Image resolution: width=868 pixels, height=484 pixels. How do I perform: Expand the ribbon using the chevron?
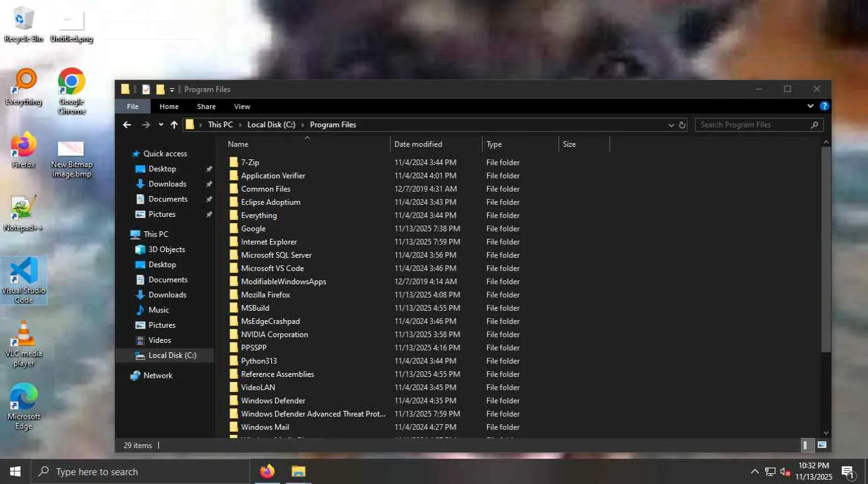[x=811, y=107]
